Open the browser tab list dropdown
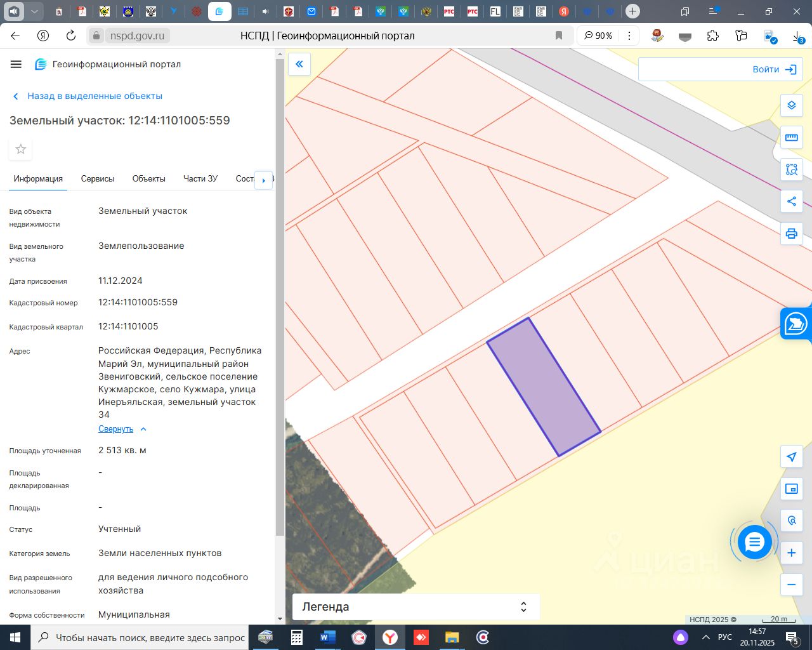The image size is (812, 650). click(34, 11)
